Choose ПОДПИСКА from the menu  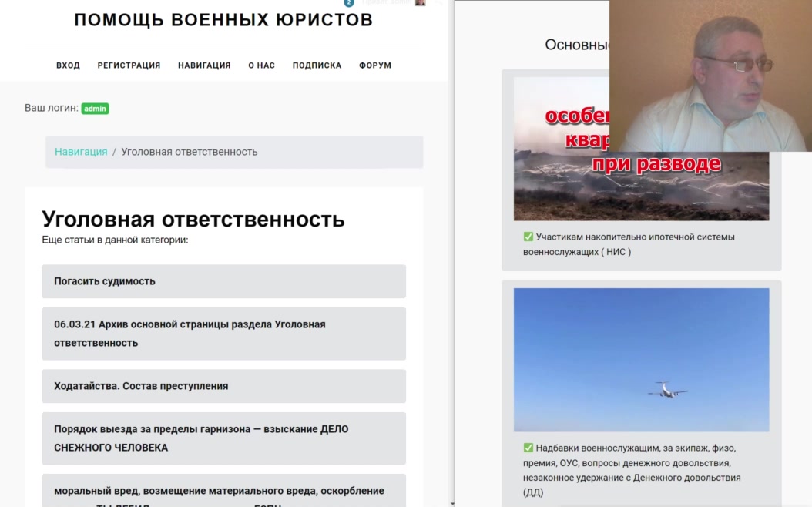click(317, 65)
